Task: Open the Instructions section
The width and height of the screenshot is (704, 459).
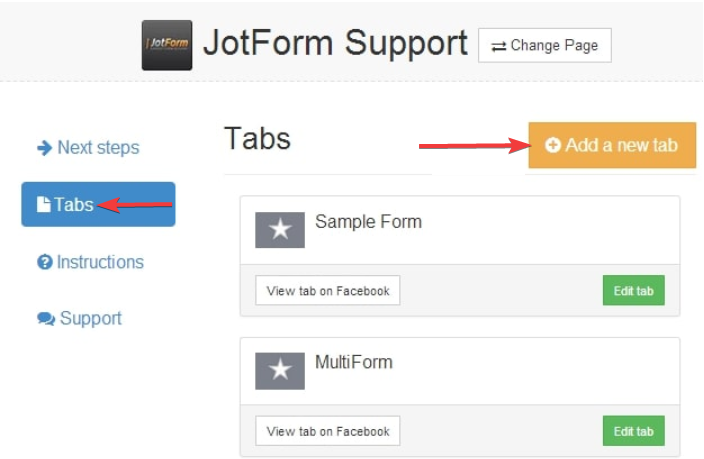Action: pos(99,262)
